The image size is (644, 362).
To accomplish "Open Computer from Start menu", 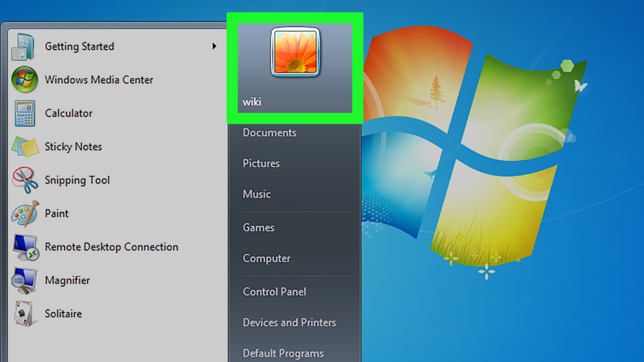I will click(267, 258).
